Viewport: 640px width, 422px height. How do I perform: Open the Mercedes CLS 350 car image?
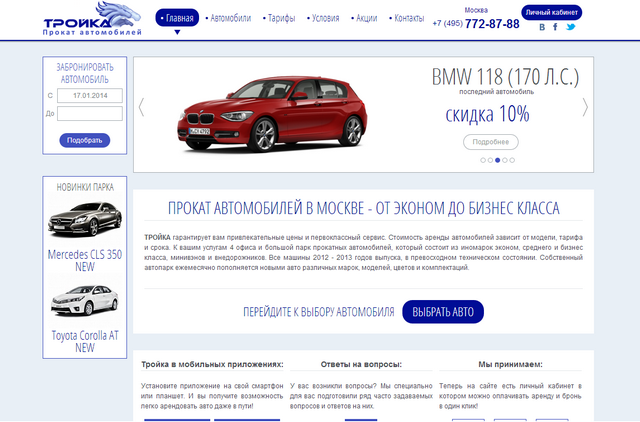pyautogui.click(x=85, y=219)
